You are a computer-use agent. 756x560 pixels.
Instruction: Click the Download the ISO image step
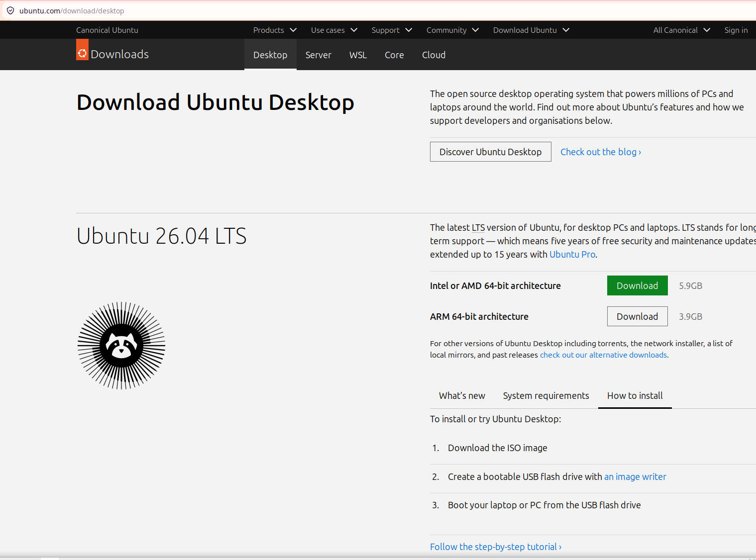pos(498,448)
